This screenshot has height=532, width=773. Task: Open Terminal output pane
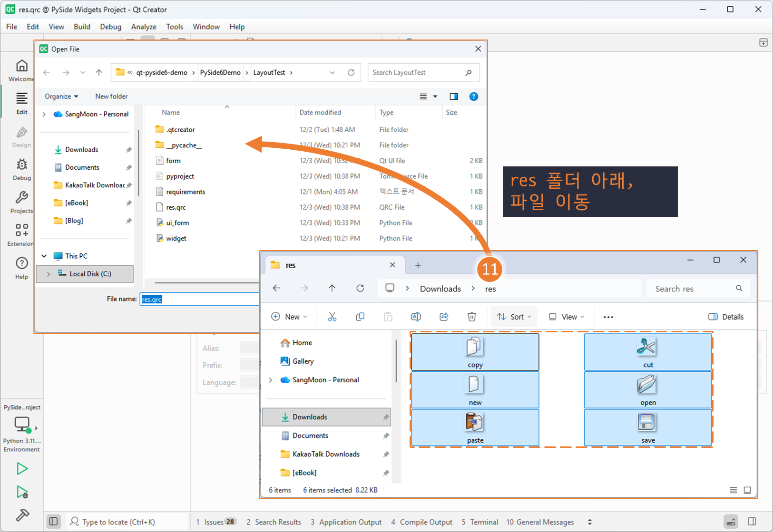tap(480, 522)
